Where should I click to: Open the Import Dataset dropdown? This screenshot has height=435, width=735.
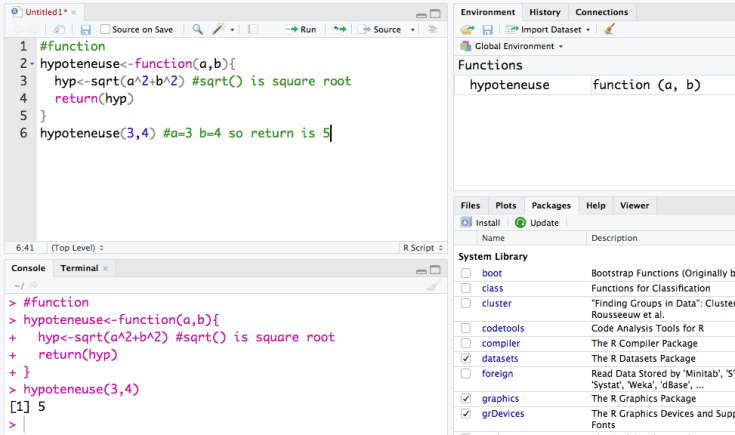point(549,30)
